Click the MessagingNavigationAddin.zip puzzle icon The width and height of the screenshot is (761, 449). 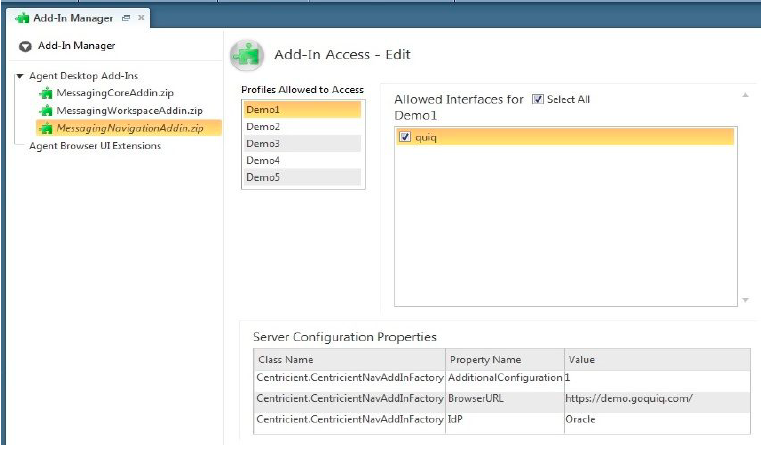[x=46, y=128]
